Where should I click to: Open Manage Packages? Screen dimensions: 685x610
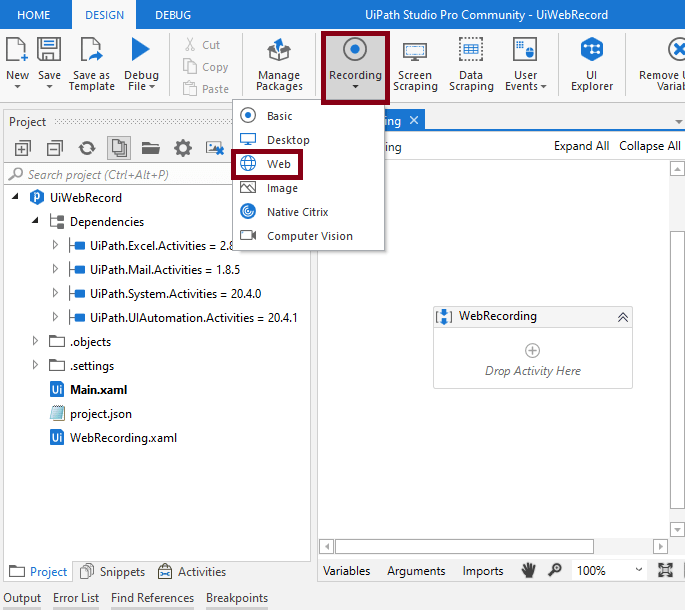pos(279,64)
